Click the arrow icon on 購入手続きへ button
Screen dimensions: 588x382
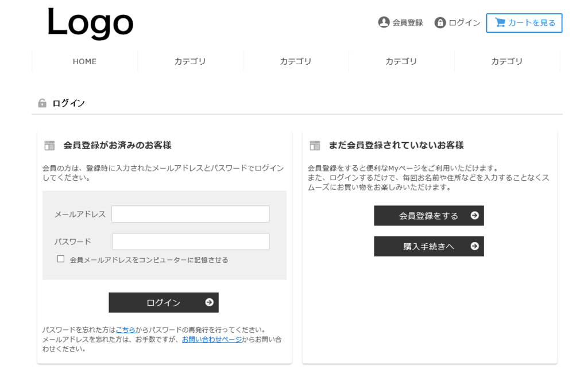[x=475, y=245]
